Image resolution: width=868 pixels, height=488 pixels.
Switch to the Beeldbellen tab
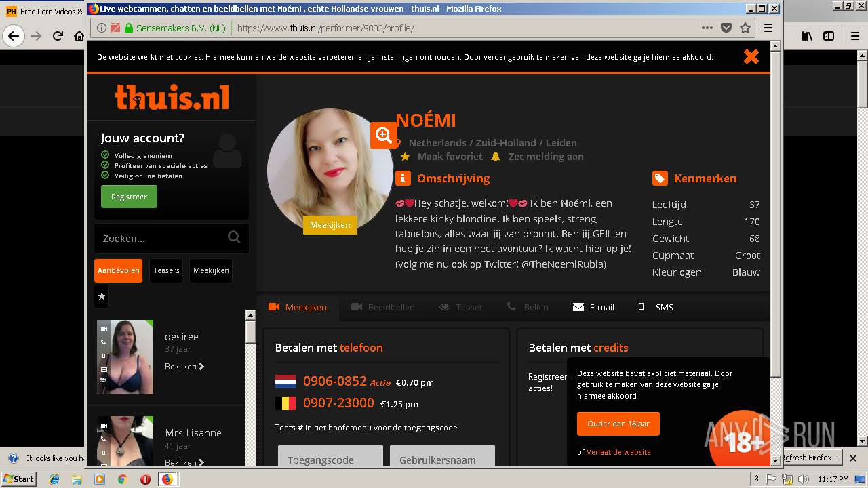(383, 307)
